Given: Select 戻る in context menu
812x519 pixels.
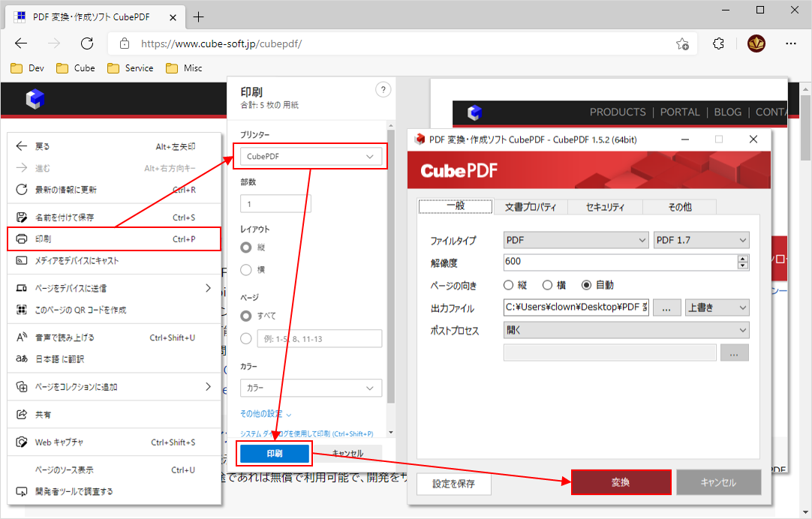Looking at the screenshot, I should coord(114,146).
